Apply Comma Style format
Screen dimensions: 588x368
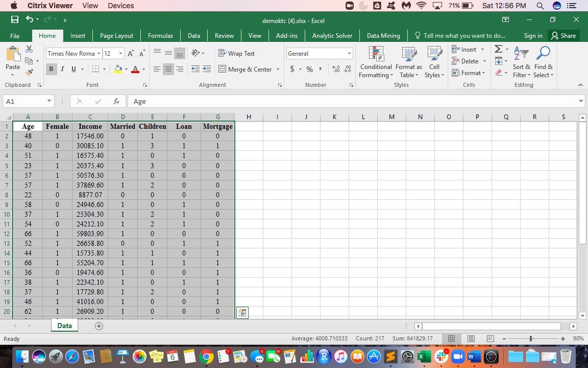click(320, 68)
